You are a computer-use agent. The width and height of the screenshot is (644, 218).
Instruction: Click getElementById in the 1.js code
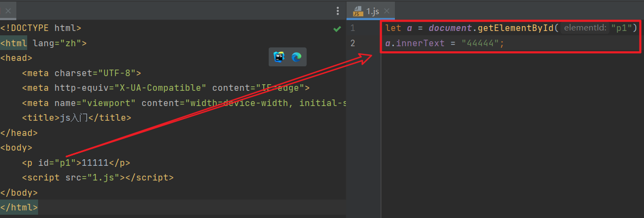[x=516, y=28]
